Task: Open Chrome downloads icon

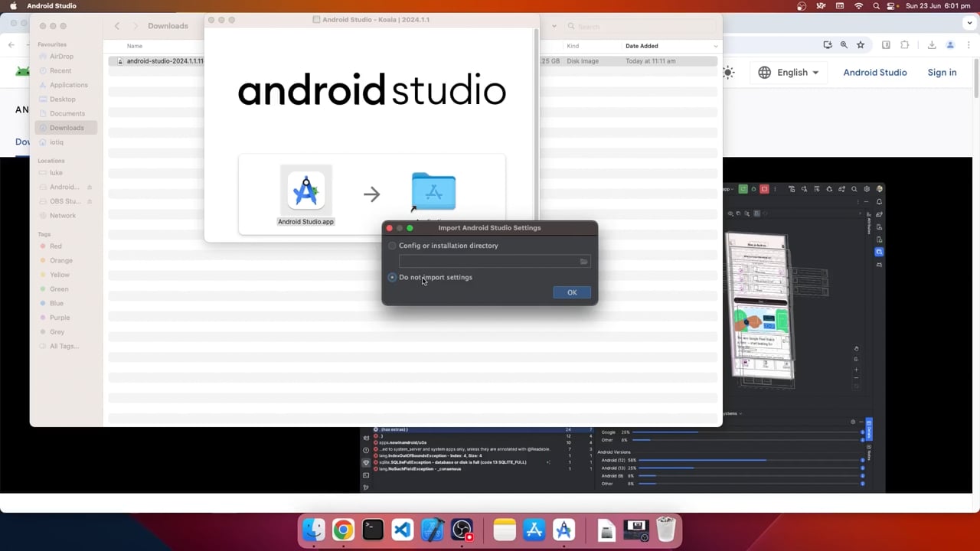Action: pos(932,45)
